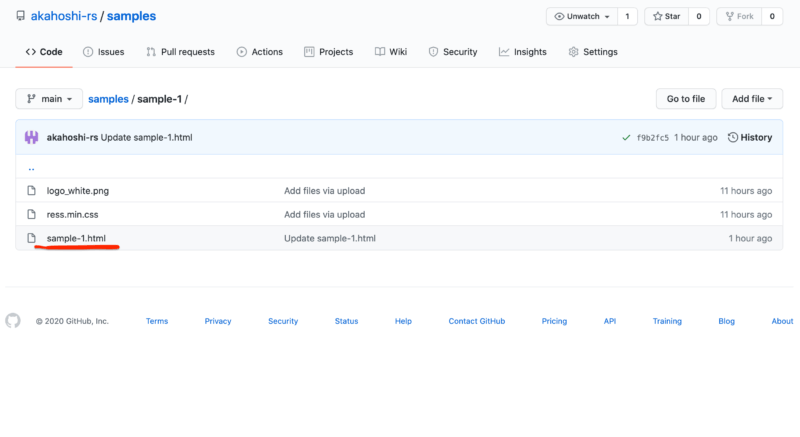800x437 pixels.
Task: Expand the main branch selector
Action: pyautogui.click(x=49, y=99)
